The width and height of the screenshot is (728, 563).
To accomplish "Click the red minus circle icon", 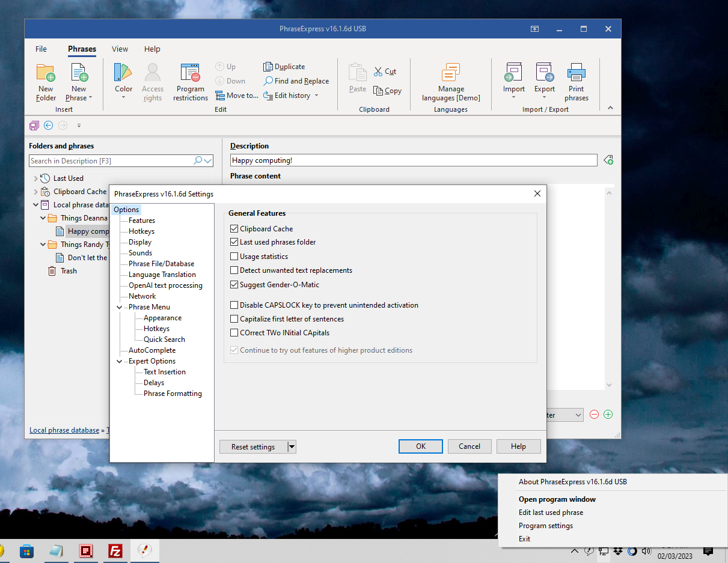I will (594, 415).
